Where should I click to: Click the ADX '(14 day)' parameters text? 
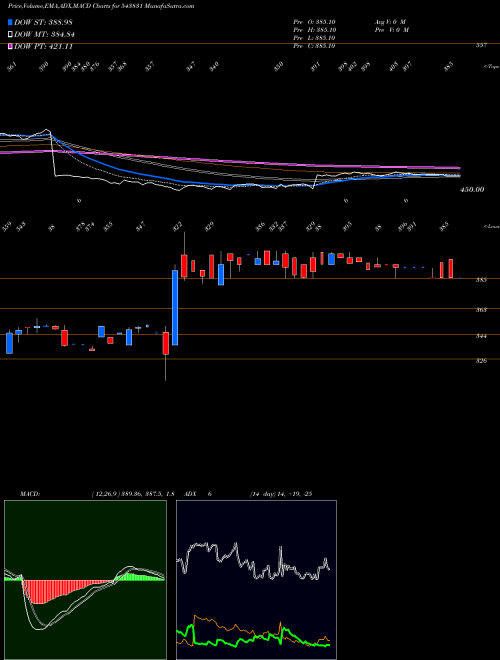[263, 494]
